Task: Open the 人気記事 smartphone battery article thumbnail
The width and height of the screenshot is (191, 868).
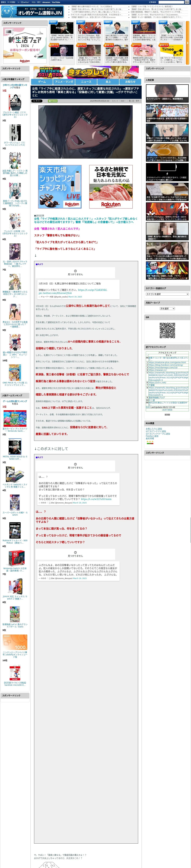Action: pos(167,172)
